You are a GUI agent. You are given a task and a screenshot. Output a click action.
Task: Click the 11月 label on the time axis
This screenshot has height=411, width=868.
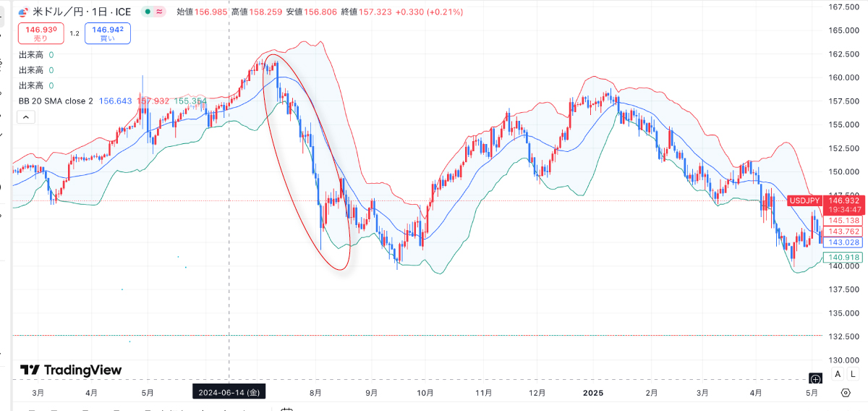[x=484, y=393]
